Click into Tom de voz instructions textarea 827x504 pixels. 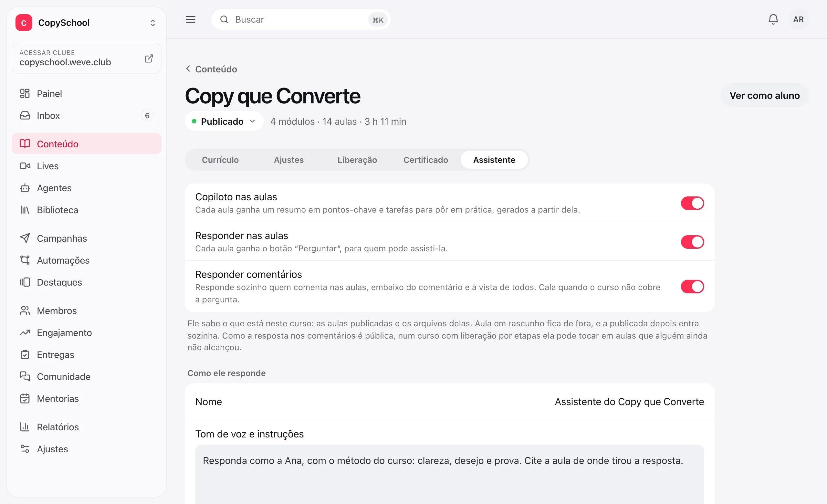pyautogui.click(x=449, y=474)
